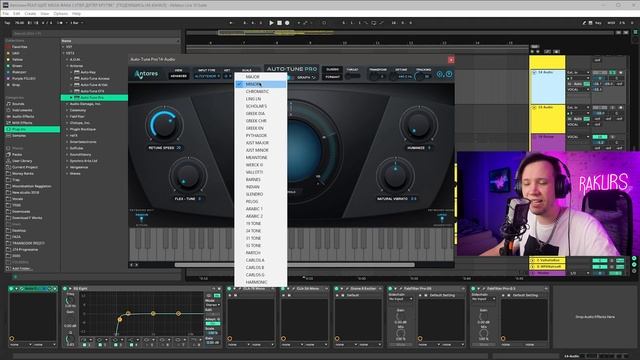This screenshot has height=360, width=640.
Task: Click the Natural Vibrato knob
Action: [x=395, y=176]
